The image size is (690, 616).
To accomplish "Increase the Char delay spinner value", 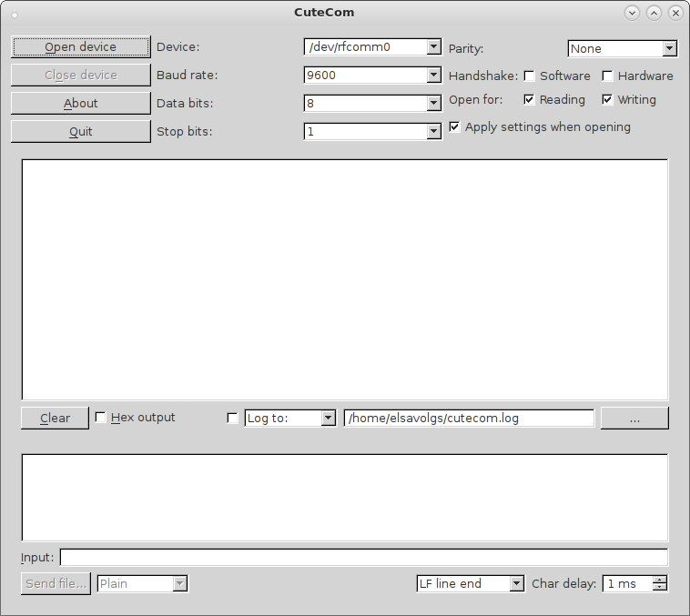I will coord(660,580).
